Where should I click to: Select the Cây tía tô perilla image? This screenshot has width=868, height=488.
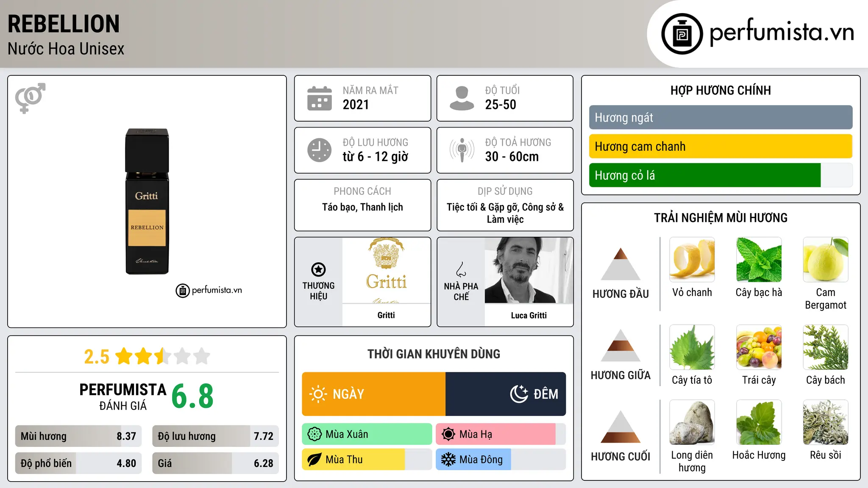[692, 347]
